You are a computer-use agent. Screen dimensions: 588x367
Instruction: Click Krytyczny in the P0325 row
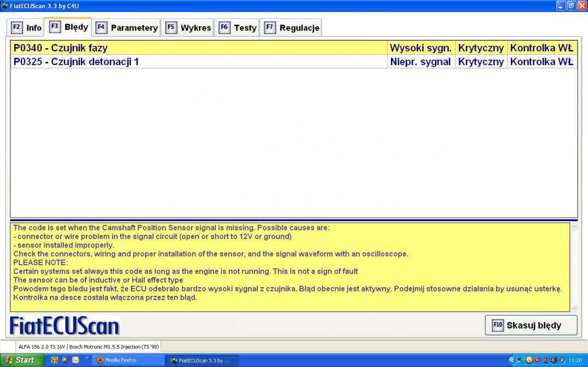[481, 61]
